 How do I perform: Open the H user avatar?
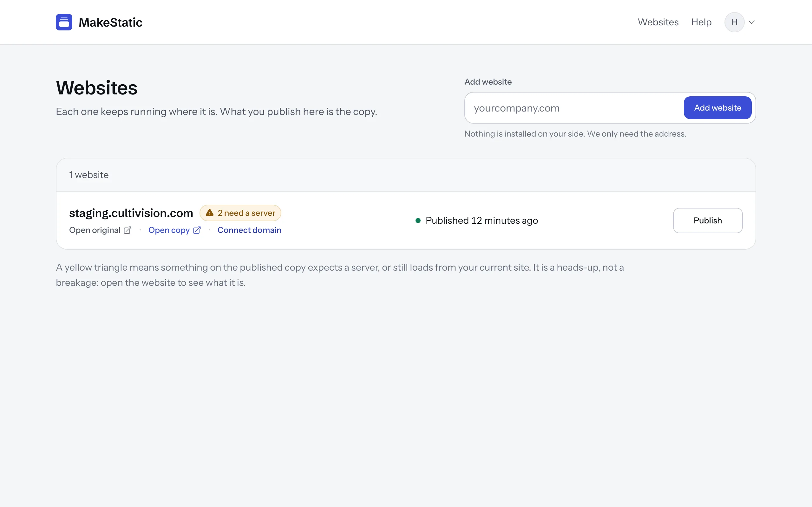(x=734, y=22)
